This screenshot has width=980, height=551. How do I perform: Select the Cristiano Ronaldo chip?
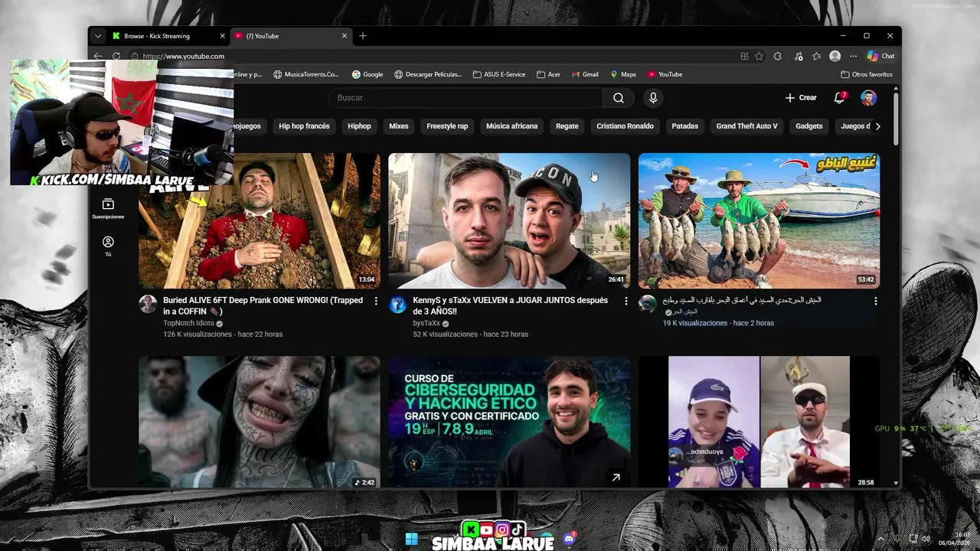coord(626,126)
